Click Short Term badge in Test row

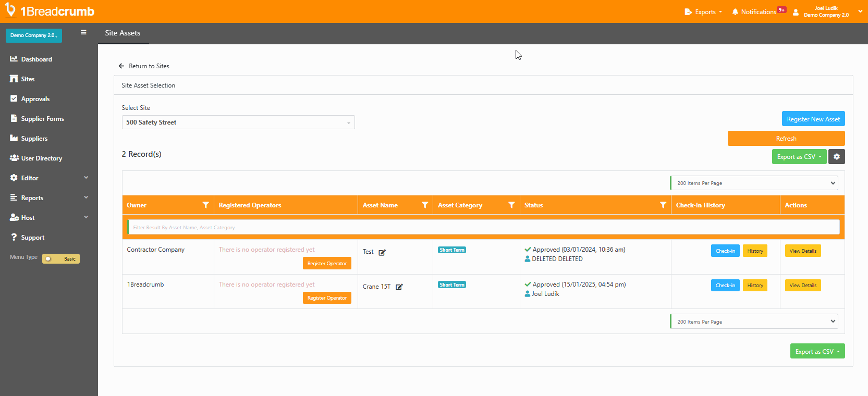[x=452, y=250]
